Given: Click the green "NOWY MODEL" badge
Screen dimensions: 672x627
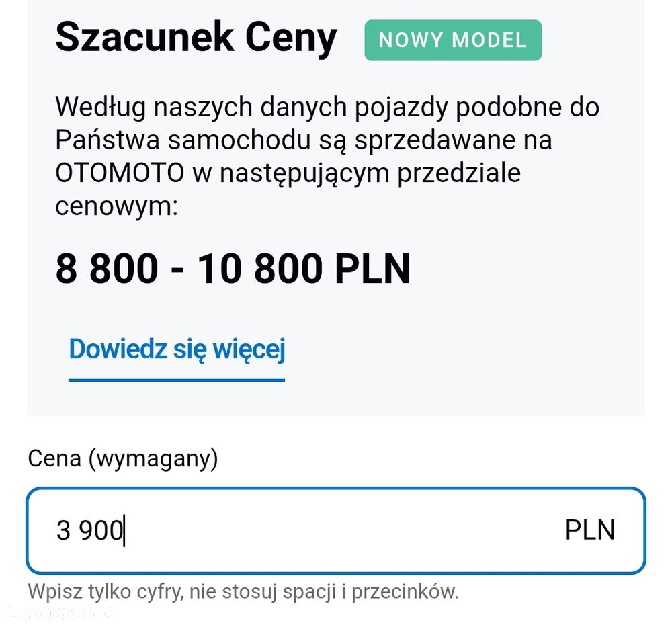Looking at the screenshot, I should click(x=453, y=40).
